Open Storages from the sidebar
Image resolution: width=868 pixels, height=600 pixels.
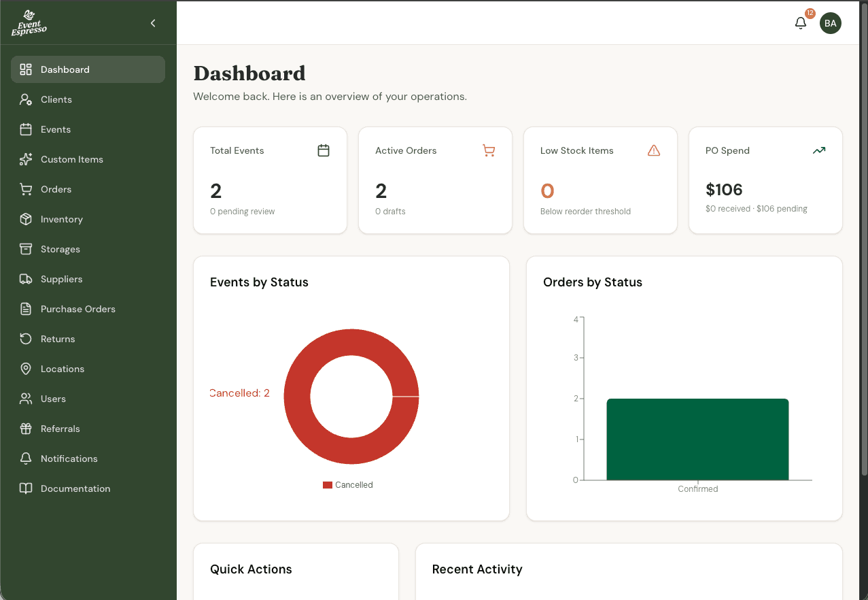(x=60, y=249)
